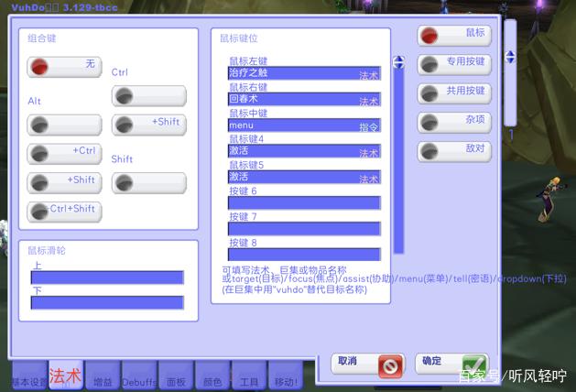Open the 共用按键 settings page
This screenshot has height=392, width=576.
pos(454,93)
